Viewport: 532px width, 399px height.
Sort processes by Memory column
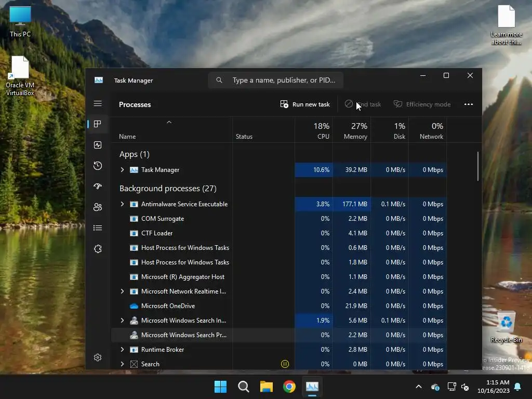click(352, 130)
